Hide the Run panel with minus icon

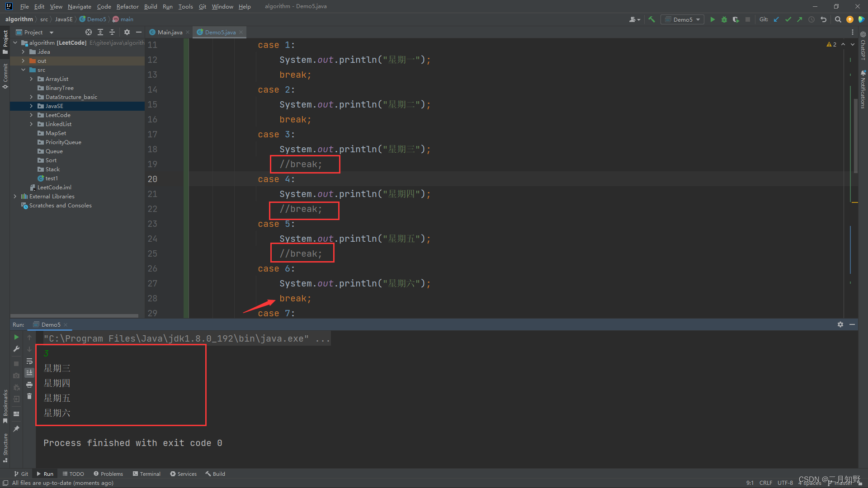852,324
